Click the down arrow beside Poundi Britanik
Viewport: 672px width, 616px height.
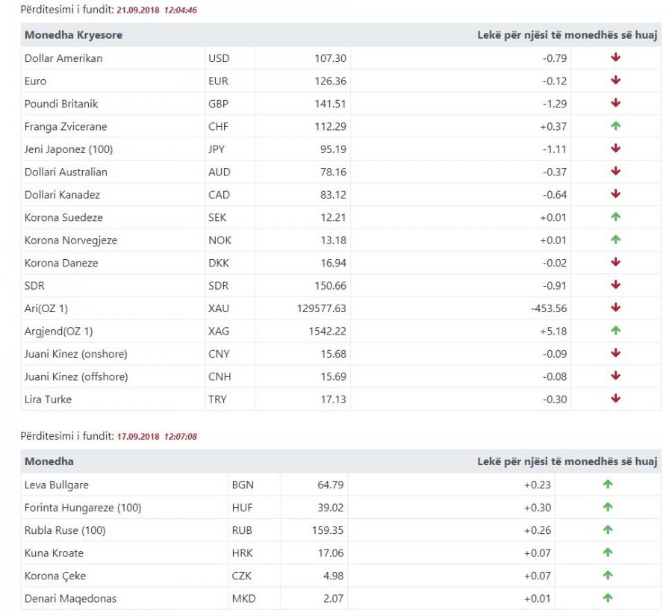[615, 102]
